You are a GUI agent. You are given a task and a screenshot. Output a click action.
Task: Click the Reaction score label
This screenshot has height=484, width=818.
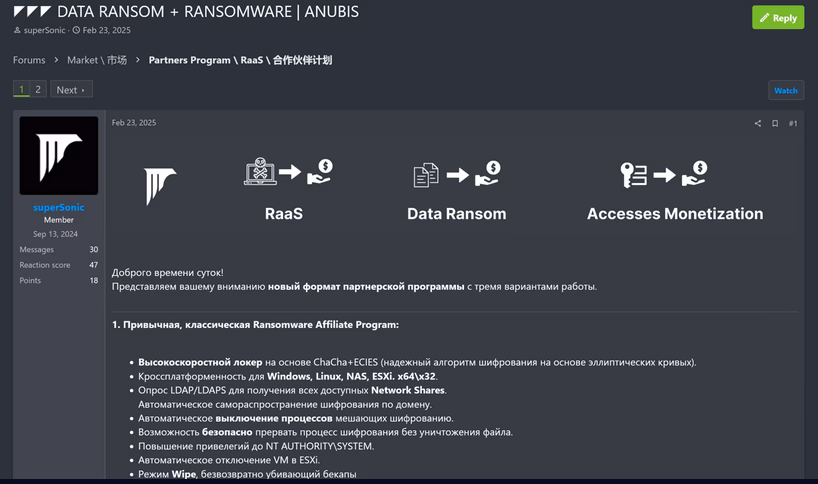45,265
